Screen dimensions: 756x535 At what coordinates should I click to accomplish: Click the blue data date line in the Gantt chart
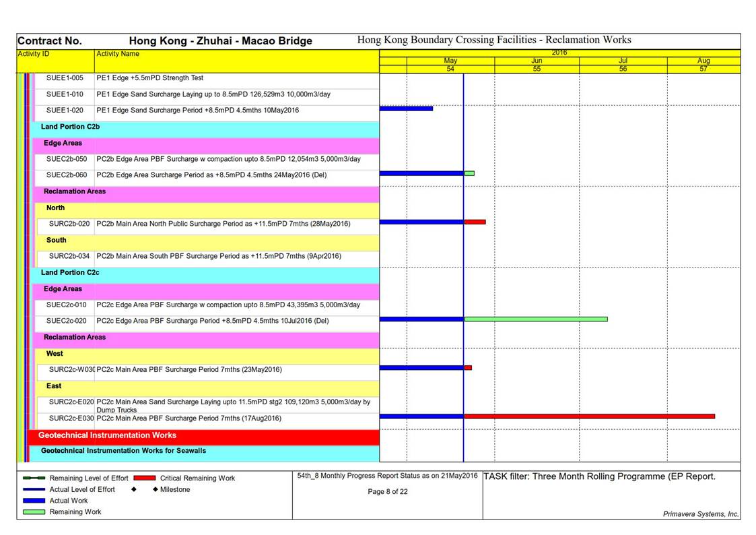point(463,267)
